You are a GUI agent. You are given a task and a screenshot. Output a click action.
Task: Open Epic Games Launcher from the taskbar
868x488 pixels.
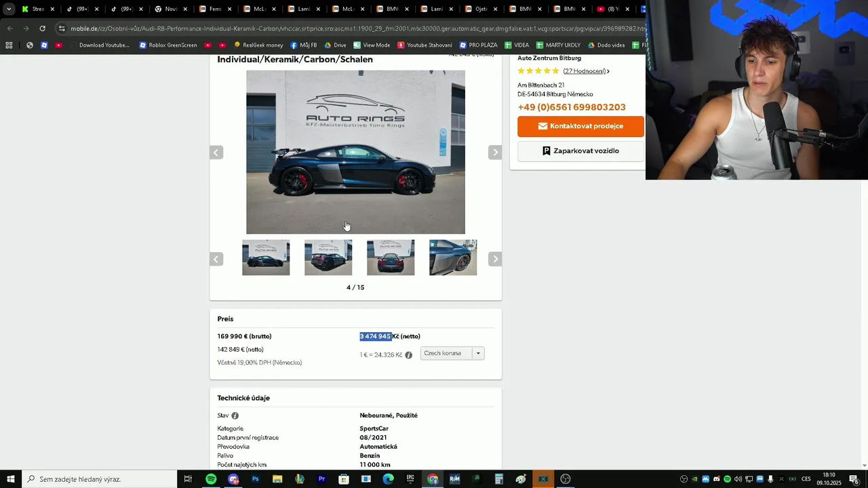[x=410, y=479]
